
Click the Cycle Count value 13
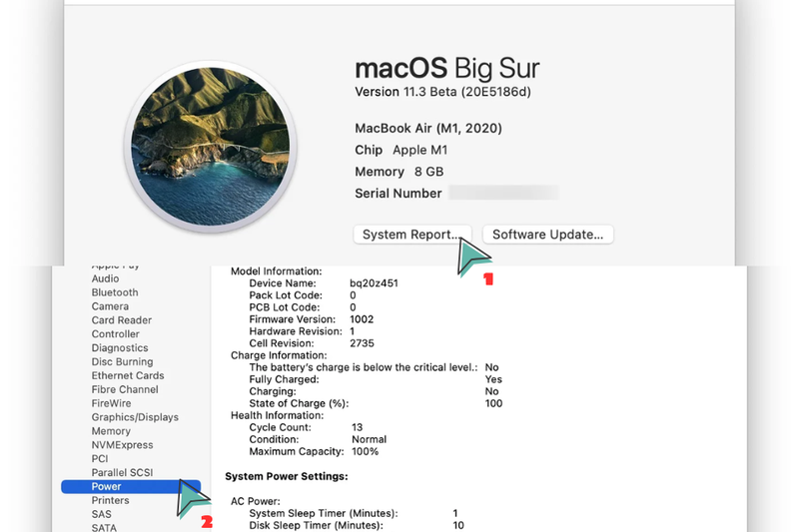click(357, 427)
